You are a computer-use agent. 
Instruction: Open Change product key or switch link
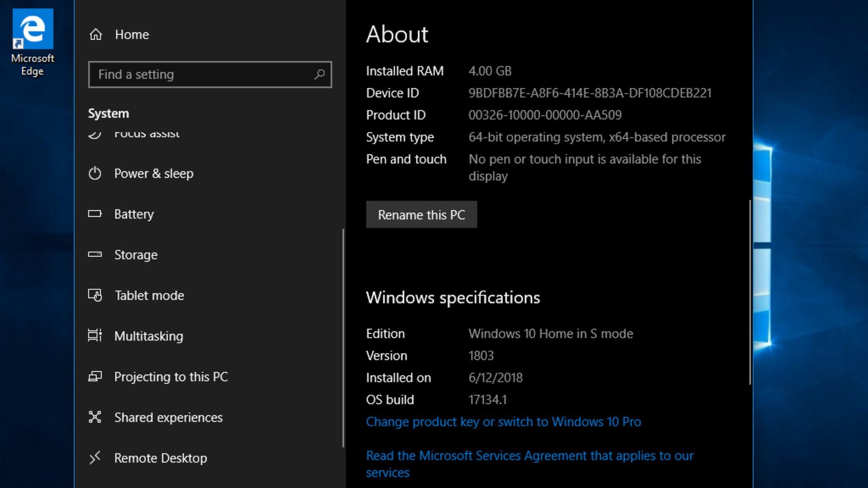click(503, 421)
